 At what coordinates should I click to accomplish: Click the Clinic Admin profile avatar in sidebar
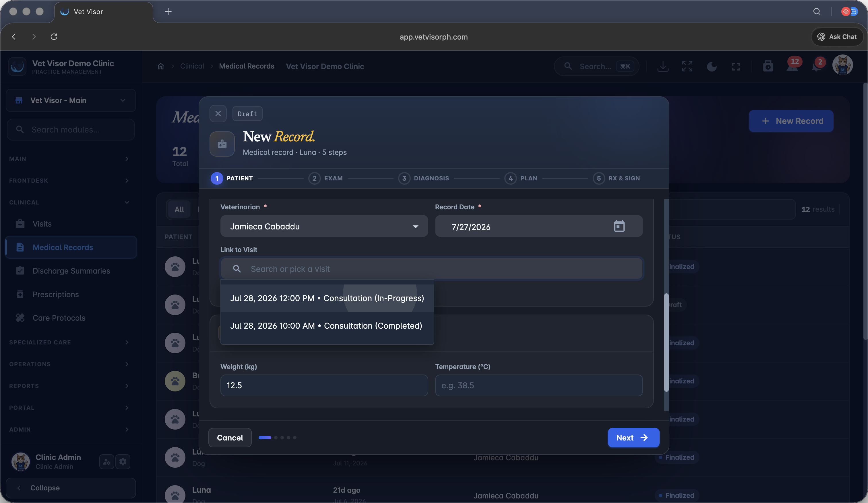pyautogui.click(x=20, y=461)
